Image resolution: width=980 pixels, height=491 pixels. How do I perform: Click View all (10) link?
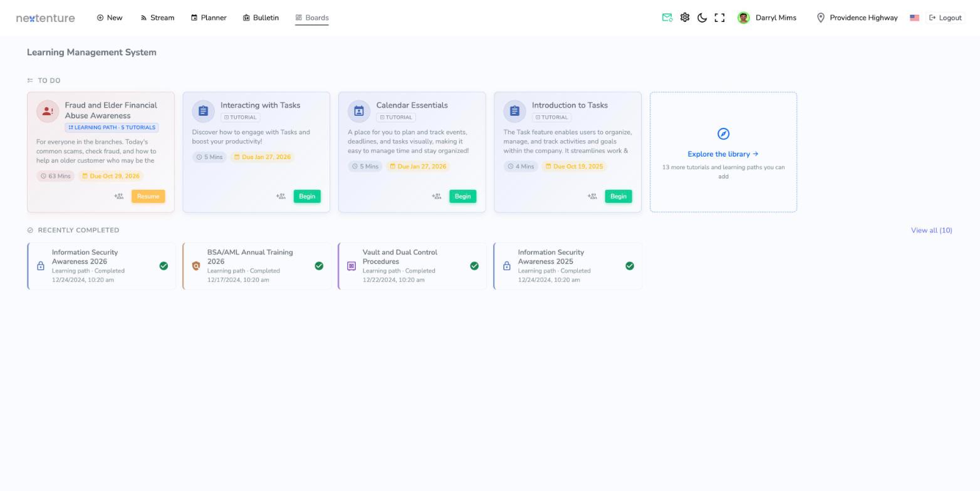coord(931,230)
